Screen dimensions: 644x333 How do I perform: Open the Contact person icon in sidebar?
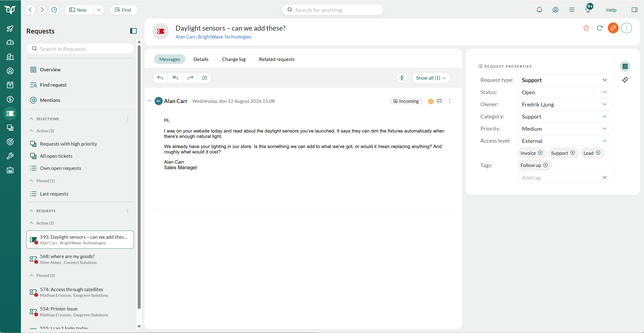[x=10, y=71]
